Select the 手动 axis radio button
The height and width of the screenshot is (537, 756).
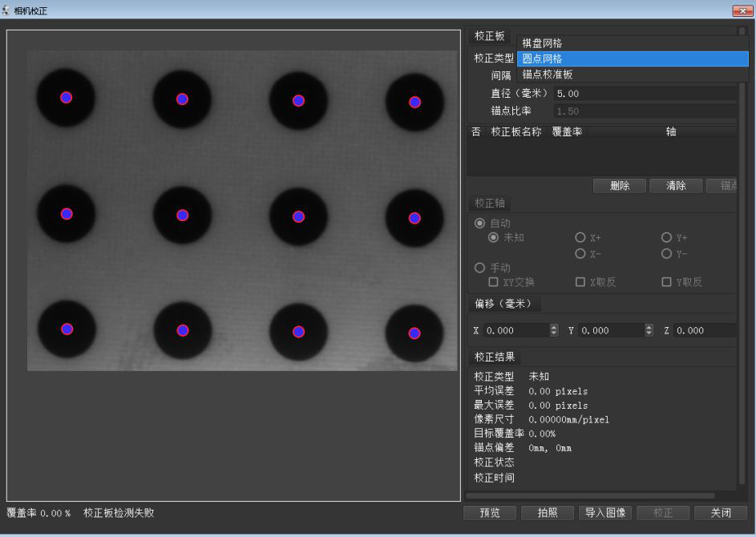(x=480, y=268)
